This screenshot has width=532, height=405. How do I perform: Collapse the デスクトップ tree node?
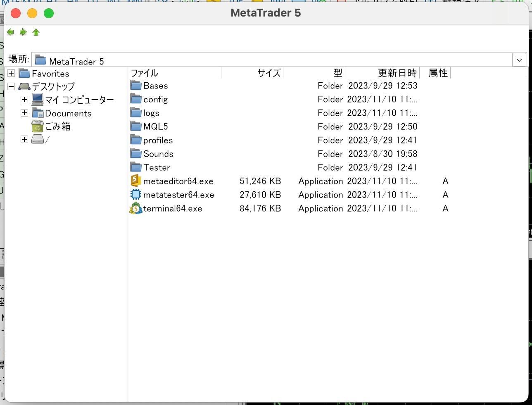tap(11, 86)
